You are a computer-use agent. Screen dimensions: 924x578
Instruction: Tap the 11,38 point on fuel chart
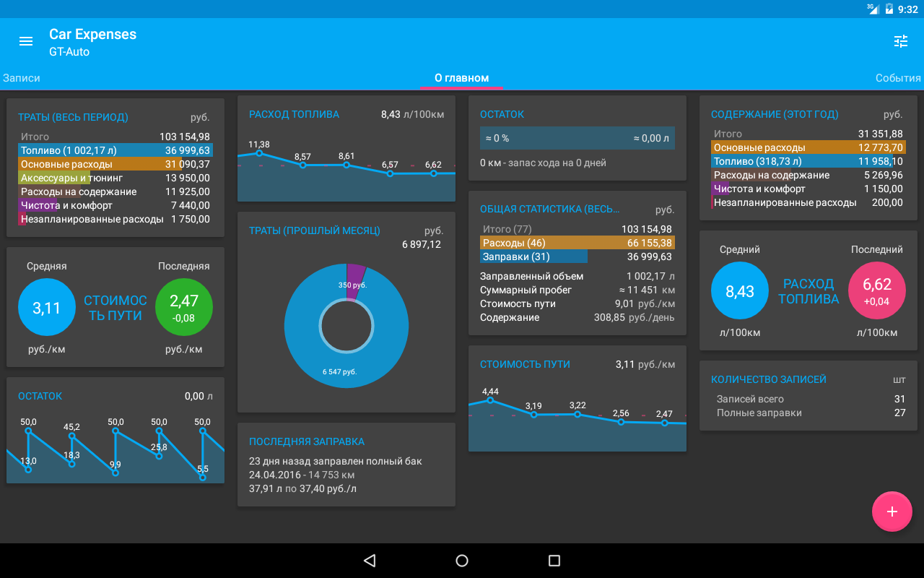[x=259, y=153]
